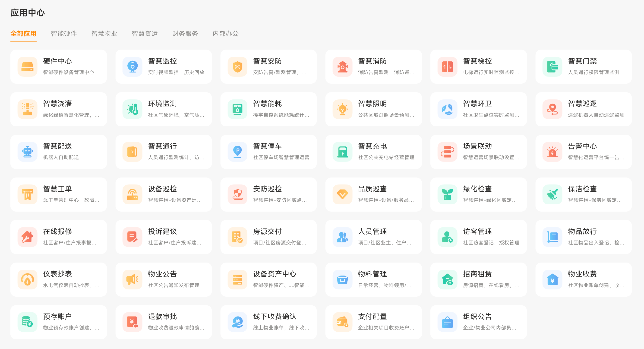Switch to the 内部办公 tab
The height and width of the screenshot is (349, 644).
pos(226,34)
